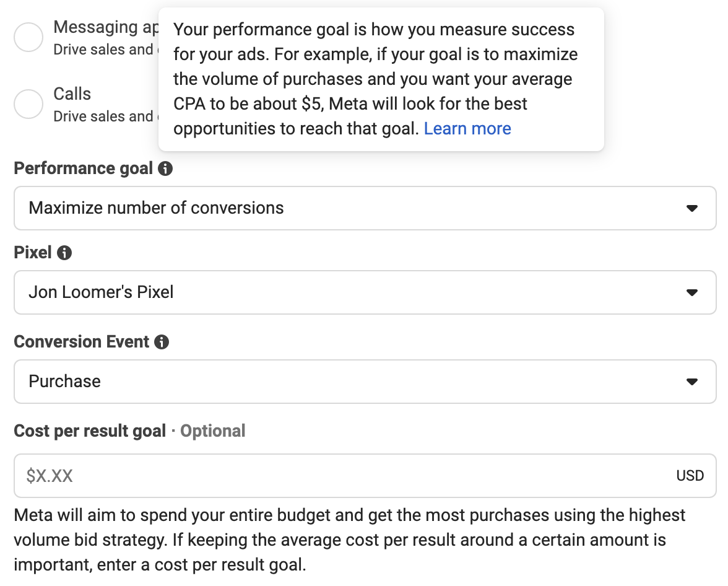The height and width of the screenshot is (586, 728).
Task: Click the cost per result goal input field
Action: click(x=365, y=476)
